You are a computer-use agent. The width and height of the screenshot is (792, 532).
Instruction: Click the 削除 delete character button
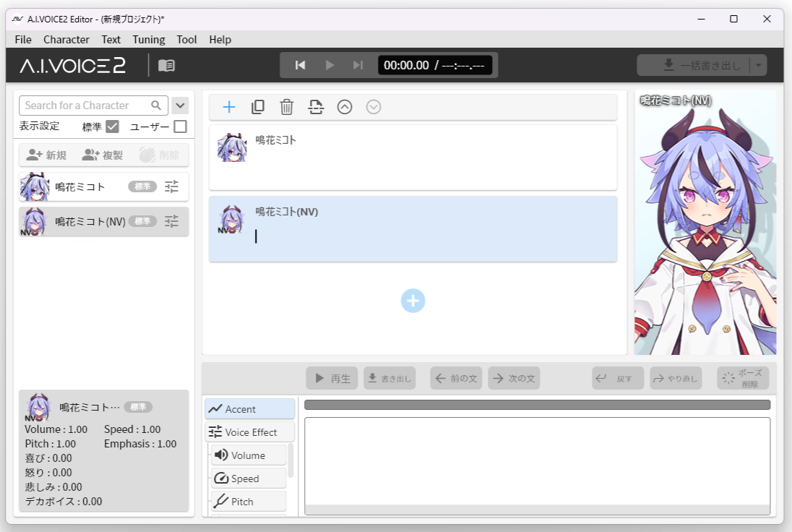coord(160,155)
